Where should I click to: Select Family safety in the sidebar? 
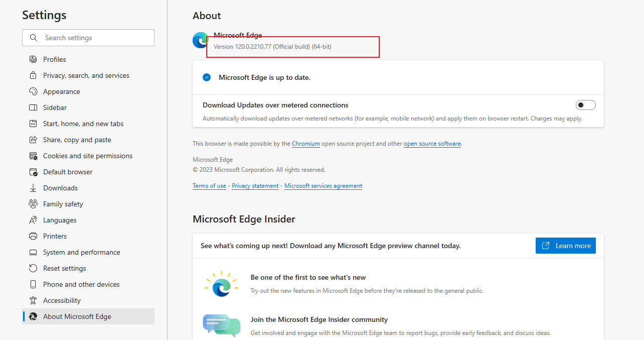pos(88,204)
